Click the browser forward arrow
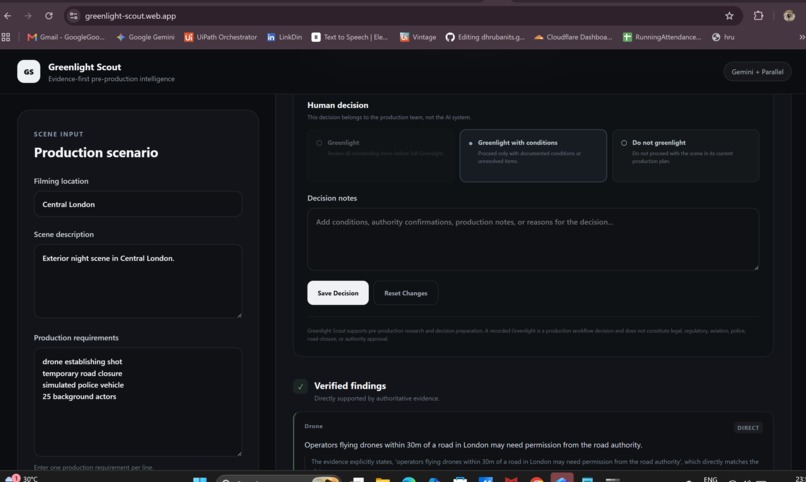Screen dimensions: 806x482 tap(28, 16)
